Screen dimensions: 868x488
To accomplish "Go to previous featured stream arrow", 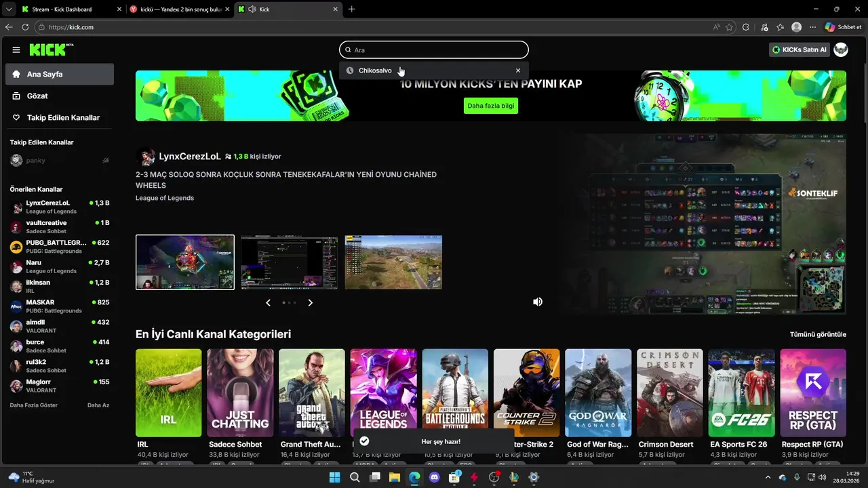I will tap(269, 303).
